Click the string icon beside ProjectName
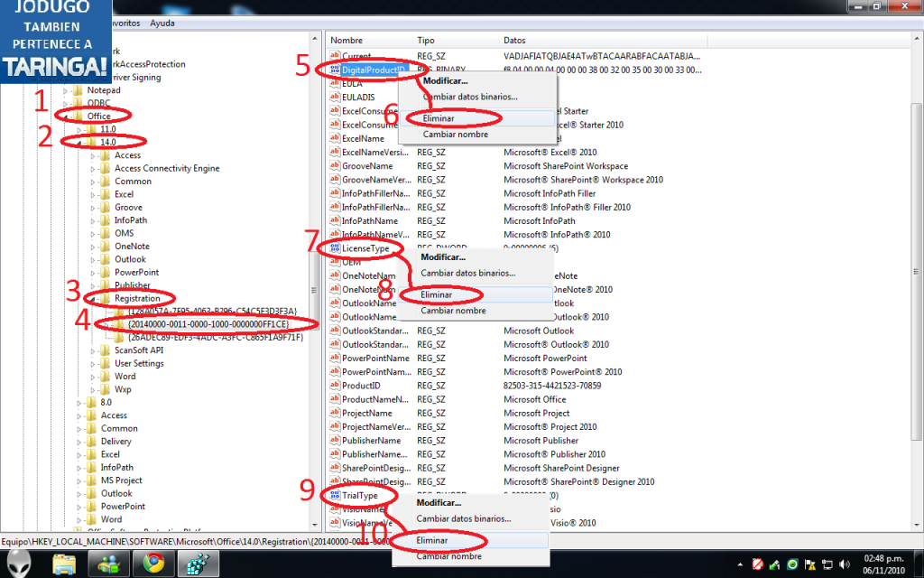924x578 pixels. point(335,413)
